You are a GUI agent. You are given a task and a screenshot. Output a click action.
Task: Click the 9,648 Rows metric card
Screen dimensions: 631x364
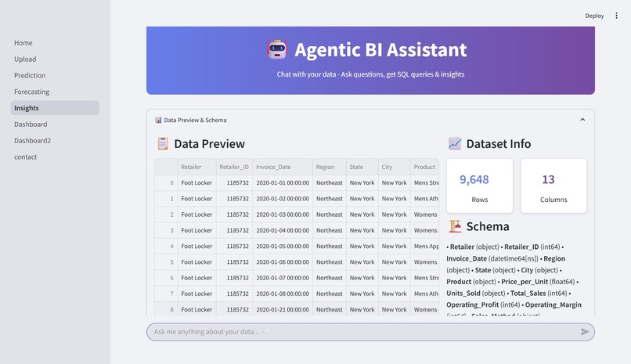[x=480, y=186]
